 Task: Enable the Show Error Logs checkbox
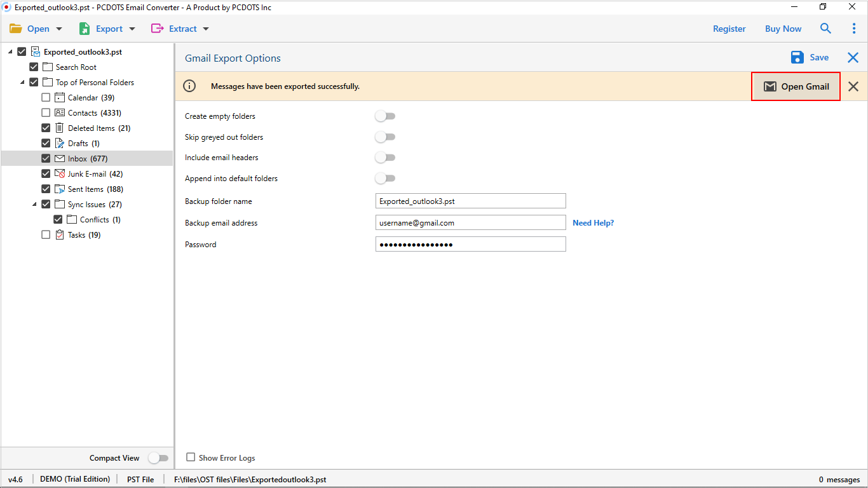tap(191, 457)
